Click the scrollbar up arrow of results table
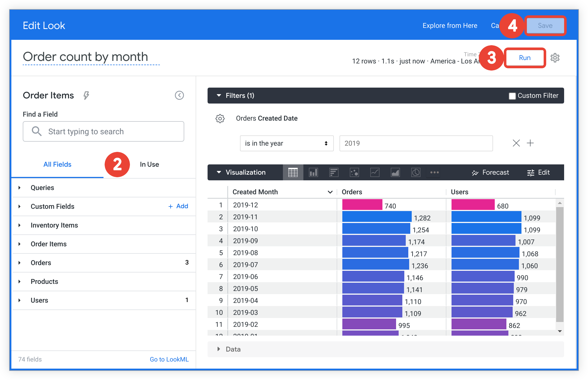 click(x=560, y=203)
